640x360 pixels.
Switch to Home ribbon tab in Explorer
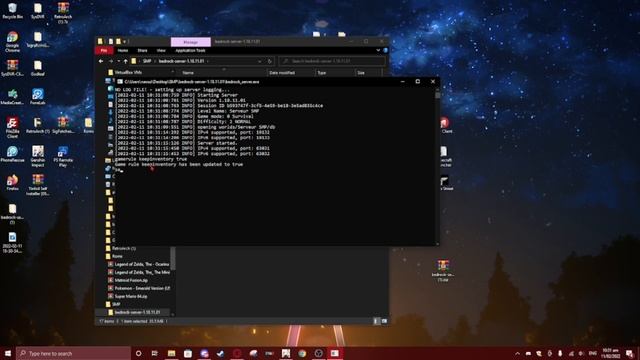click(x=123, y=51)
